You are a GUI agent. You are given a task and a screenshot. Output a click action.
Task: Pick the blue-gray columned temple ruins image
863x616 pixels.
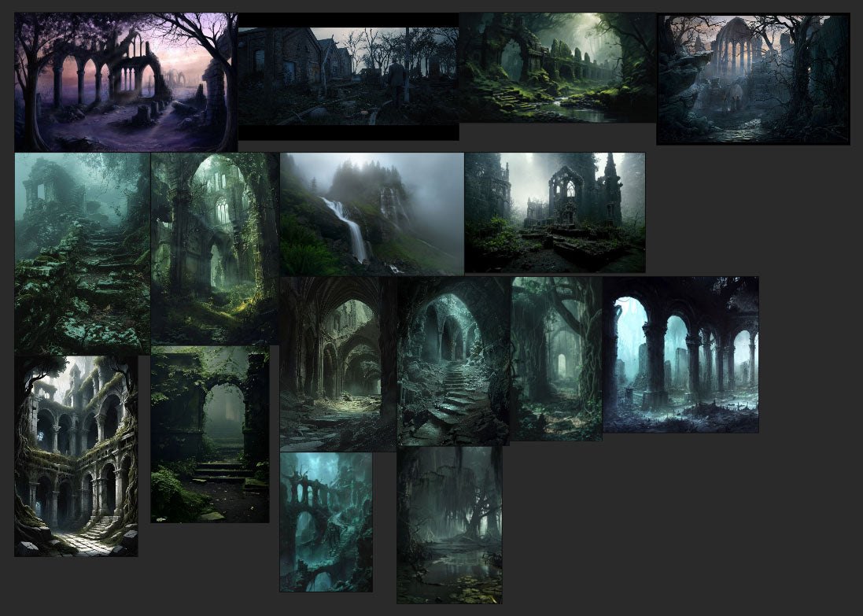(x=753, y=79)
